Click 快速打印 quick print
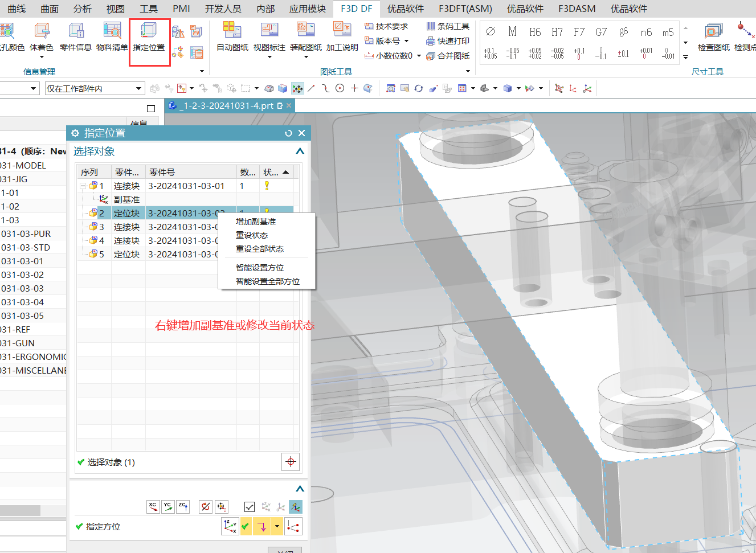The height and width of the screenshot is (553, 756). 448,41
